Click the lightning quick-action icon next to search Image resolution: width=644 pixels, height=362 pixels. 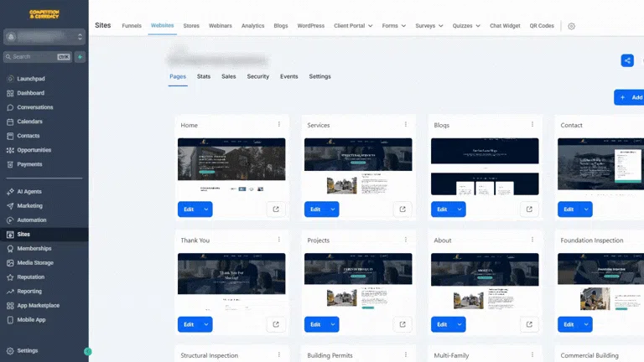tap(80, 57)
